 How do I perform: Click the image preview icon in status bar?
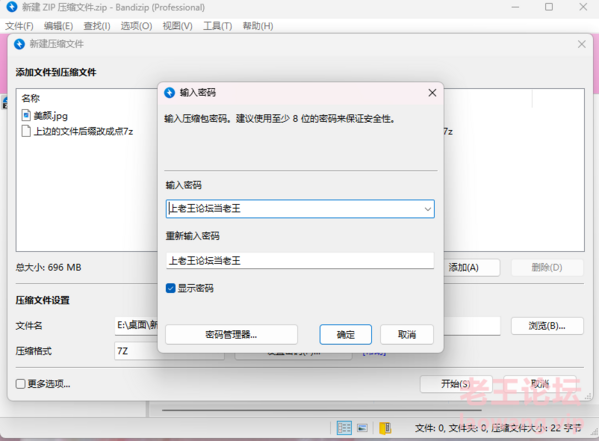(x=362, y=428)
